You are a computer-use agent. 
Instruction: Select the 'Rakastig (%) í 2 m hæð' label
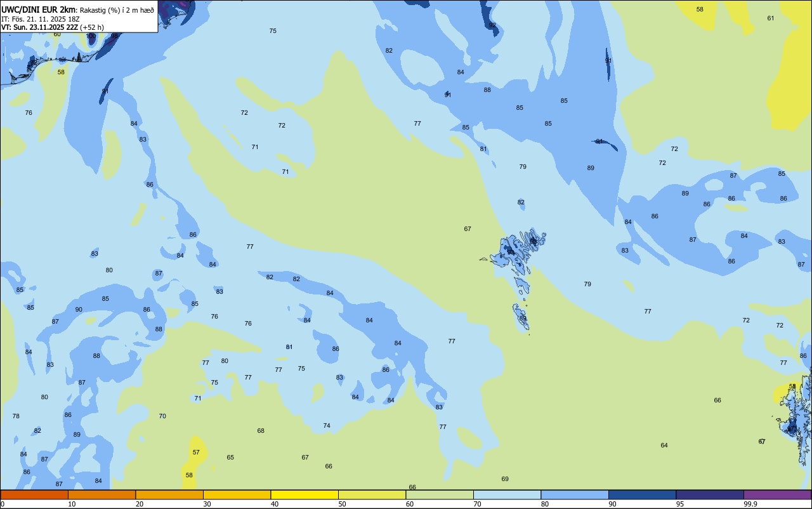[117, 10]
